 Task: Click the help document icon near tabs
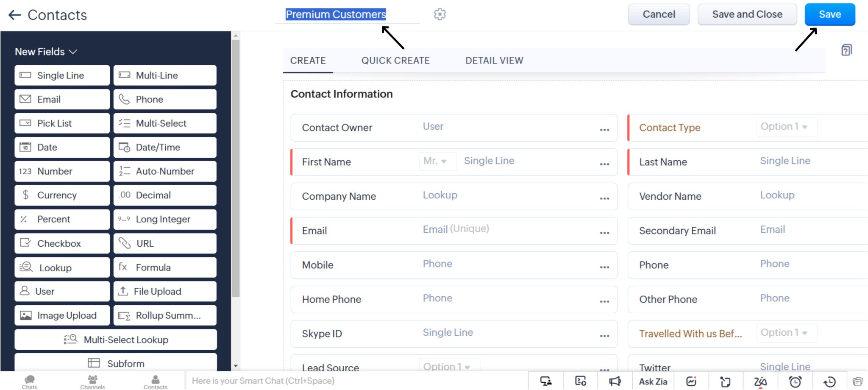click(x=846, y=50)
